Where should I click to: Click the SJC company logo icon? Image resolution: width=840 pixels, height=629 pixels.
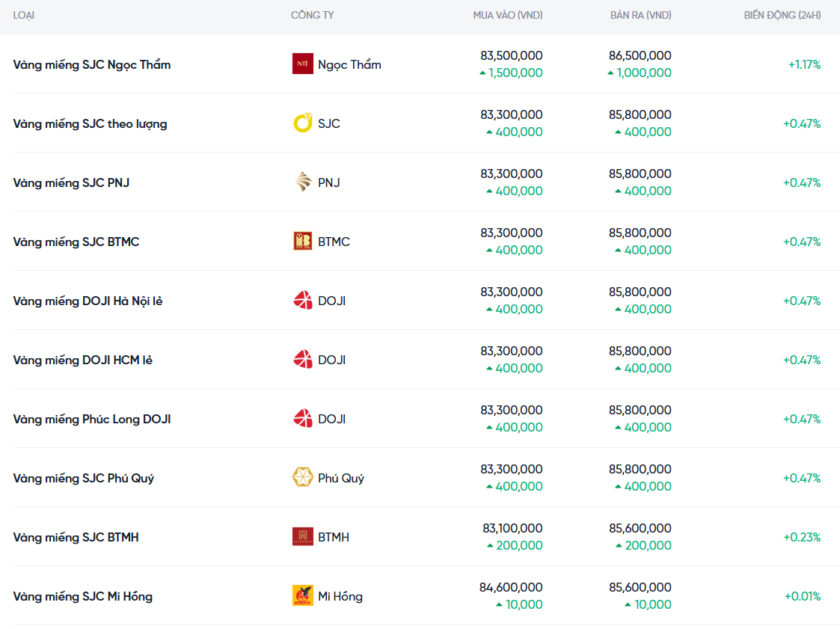[303, 123]
